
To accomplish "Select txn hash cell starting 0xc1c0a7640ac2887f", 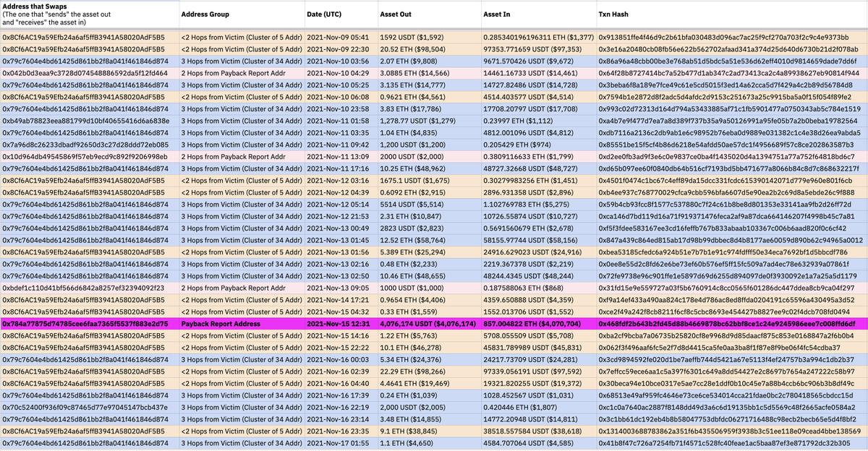I will (x=732, y=407).
